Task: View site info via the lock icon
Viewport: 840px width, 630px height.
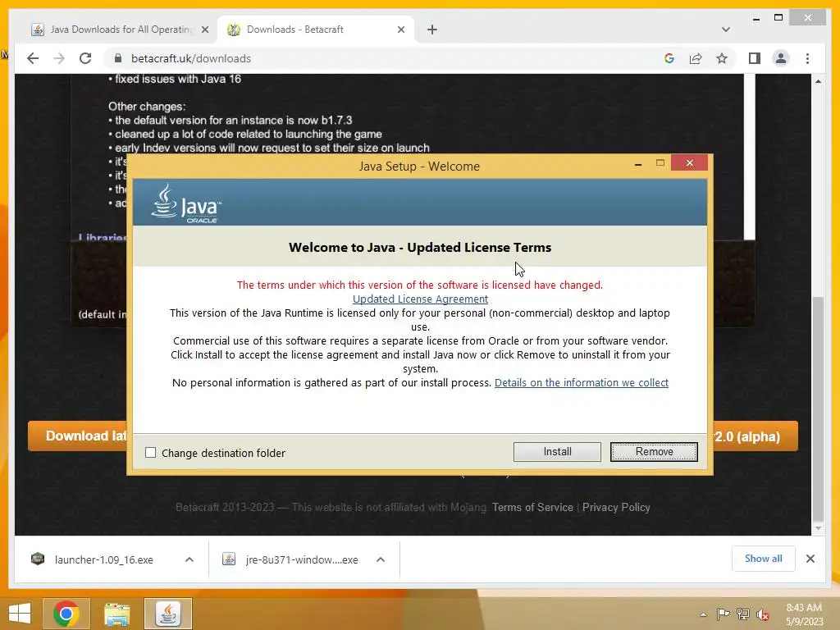Action: tap(118, 58)
